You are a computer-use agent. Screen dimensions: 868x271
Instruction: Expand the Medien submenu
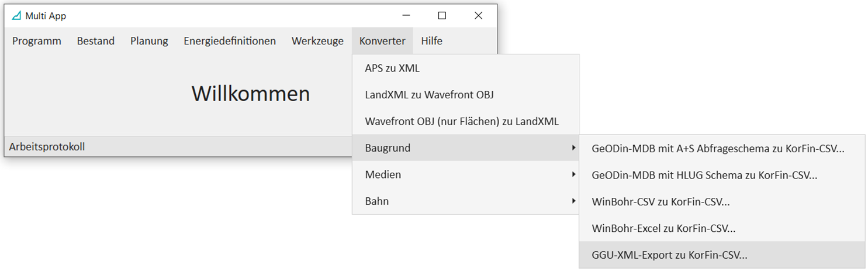pos(465,174)
